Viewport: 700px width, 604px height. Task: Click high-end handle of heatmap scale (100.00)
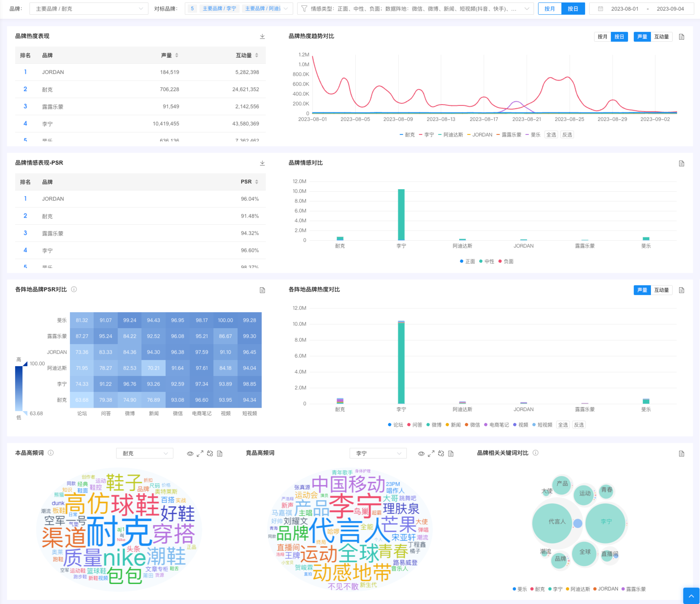(x=25, y=364)
